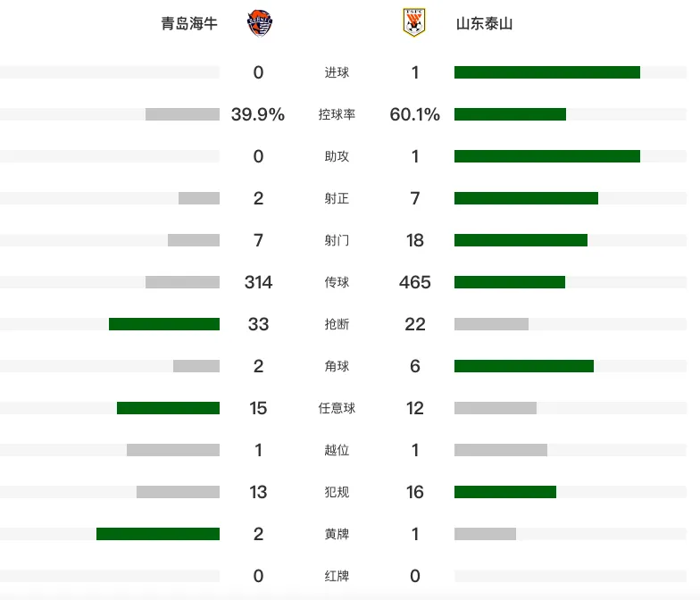This screenshot has height=600, width=700.
Task: Select the 进球 stat label
Action: point(337,72)
